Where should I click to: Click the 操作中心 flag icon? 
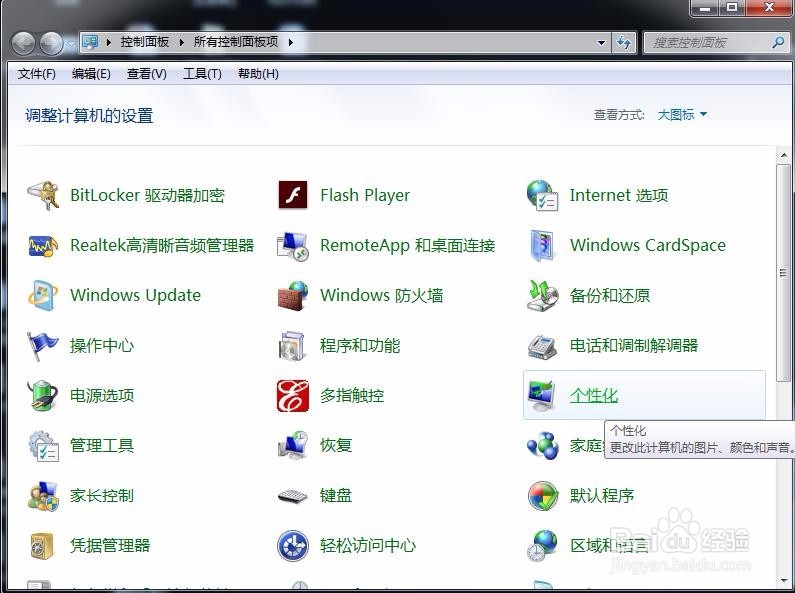43,346
